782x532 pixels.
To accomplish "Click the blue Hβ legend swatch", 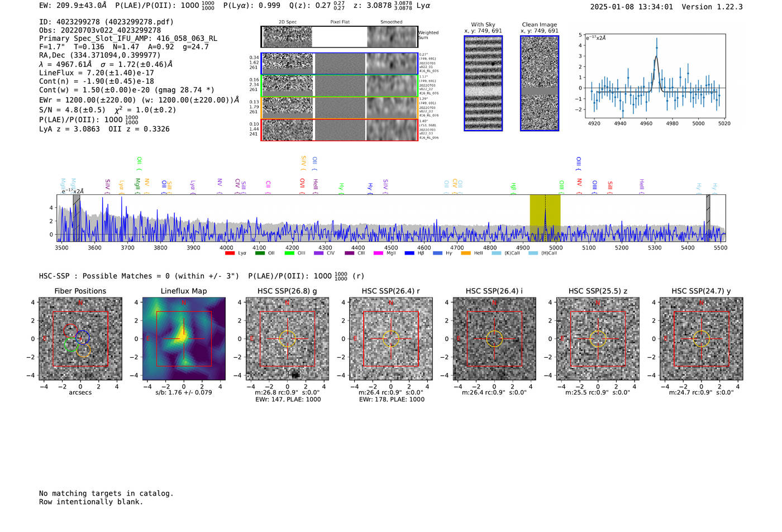I will click(409, 253).
